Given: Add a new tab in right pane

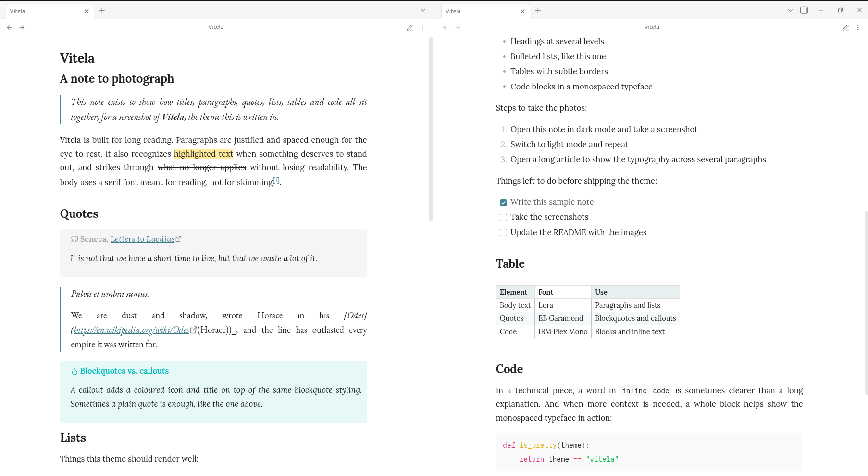Looking at the screenshot, I should (538, 10).
